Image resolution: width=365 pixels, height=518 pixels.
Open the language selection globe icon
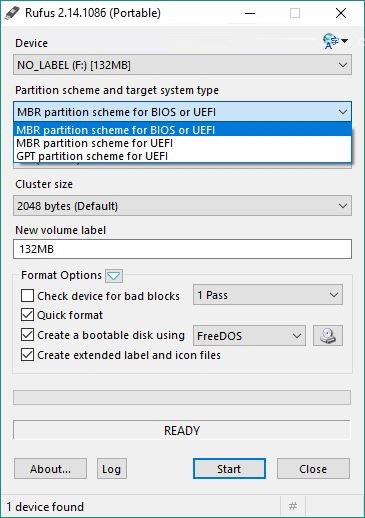[x=335, y=41]
